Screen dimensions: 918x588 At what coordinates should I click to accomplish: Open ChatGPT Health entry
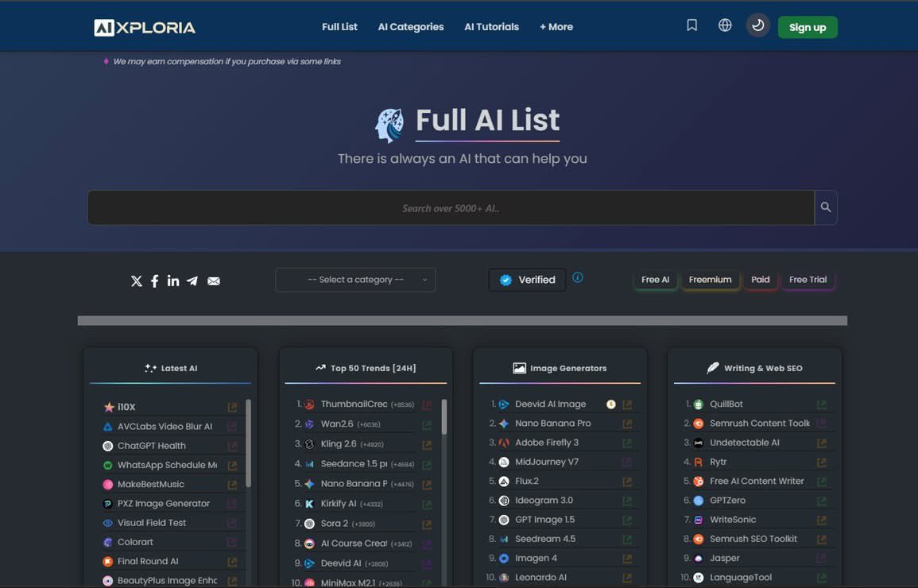[x=152, y=445]
